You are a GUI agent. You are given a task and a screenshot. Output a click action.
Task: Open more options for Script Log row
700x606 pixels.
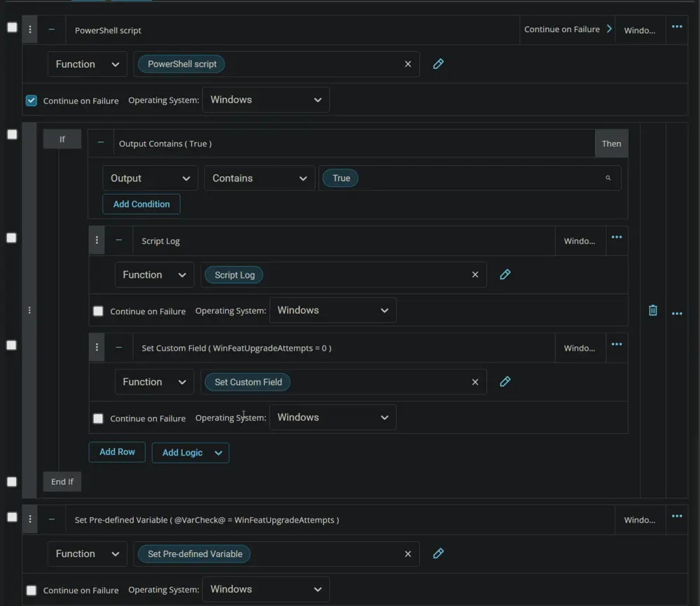tap(617, 237)
